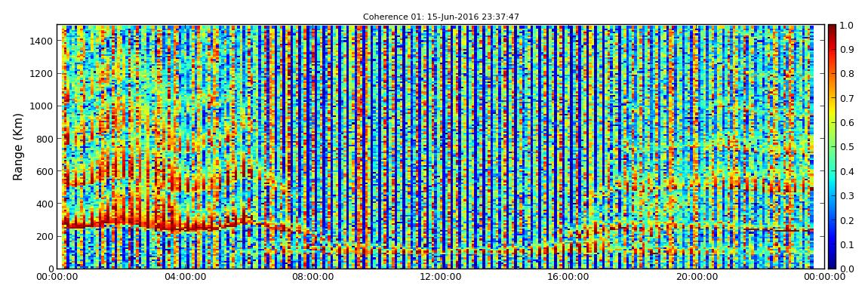
Task: Click the yellow section of the colorbar
Action: [832, 113]
